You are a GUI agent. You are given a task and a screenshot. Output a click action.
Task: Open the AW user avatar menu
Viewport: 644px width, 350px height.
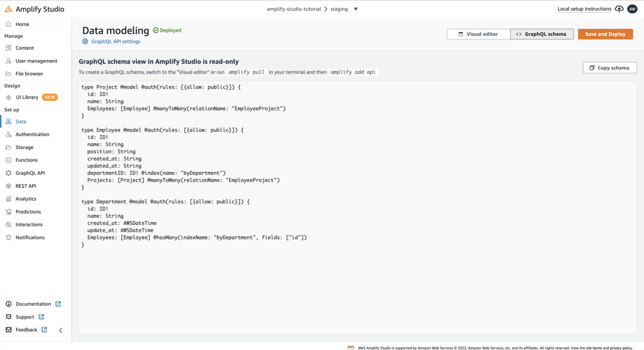point(632,9)
